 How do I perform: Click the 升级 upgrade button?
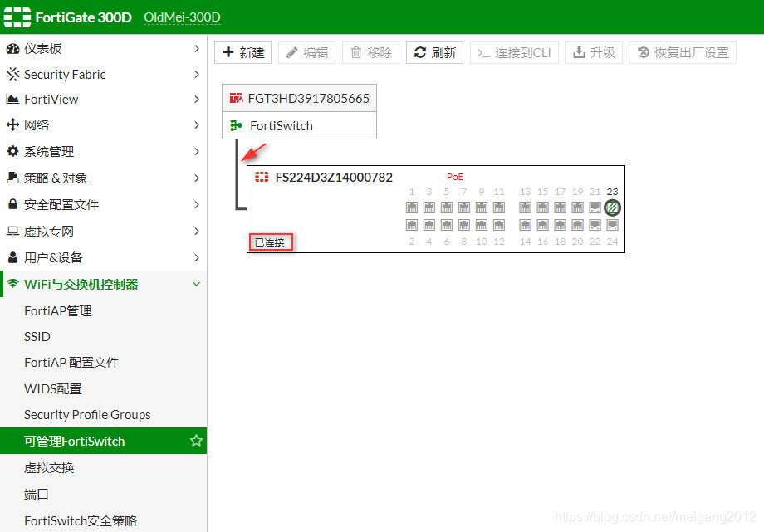coord(594,52)
